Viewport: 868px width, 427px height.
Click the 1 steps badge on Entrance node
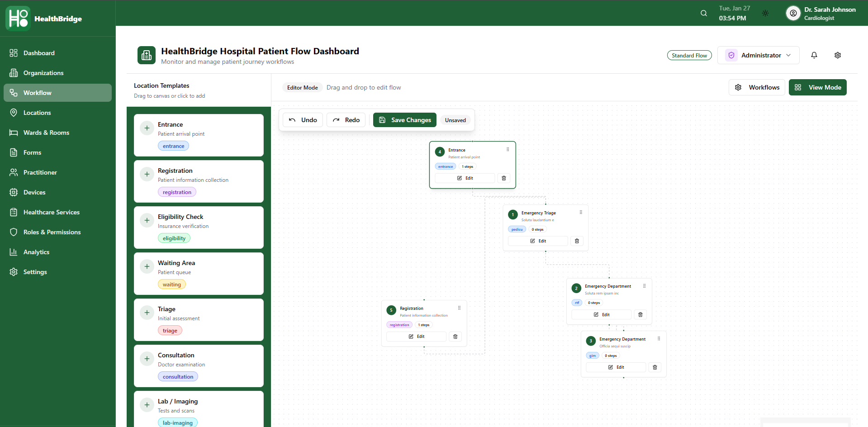pos(467,166)
